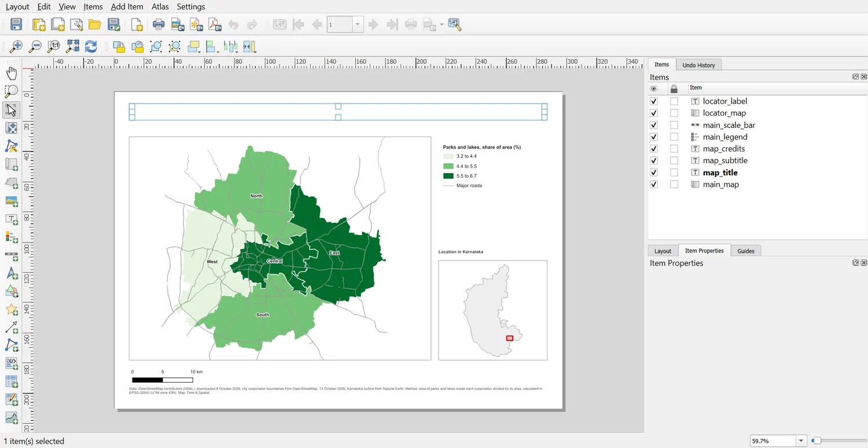The width and height of the screenshot is (868, 448).
Task: Select the Add Legend tool
Action: click(12, 238)
